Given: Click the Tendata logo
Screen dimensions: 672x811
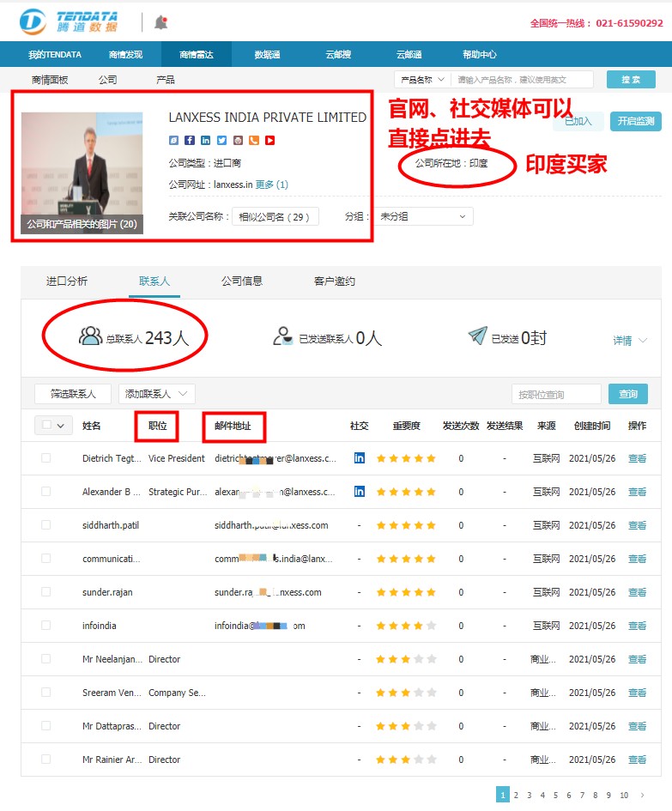Looking at the screenshot, I should coord(69,21).
